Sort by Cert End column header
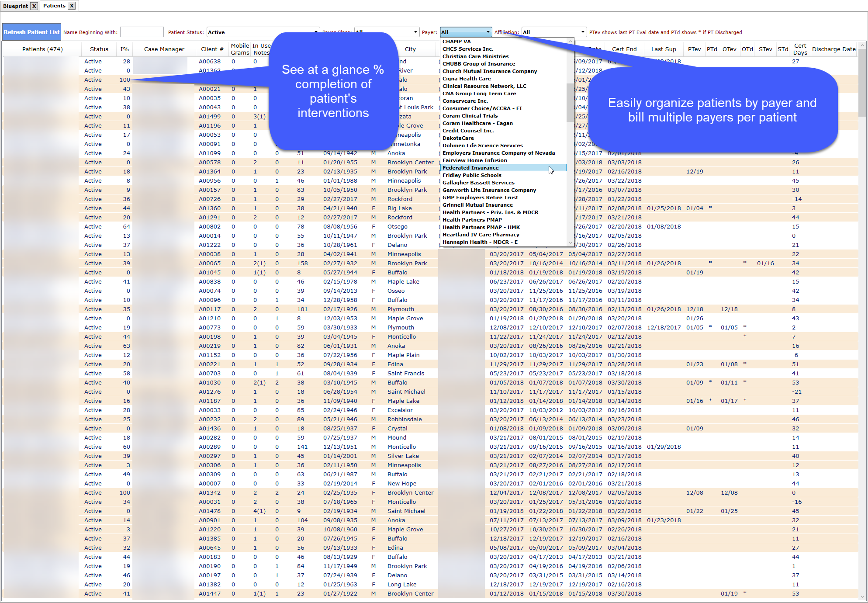The height and width of the screenshot is (603, 868). point(624,49)
